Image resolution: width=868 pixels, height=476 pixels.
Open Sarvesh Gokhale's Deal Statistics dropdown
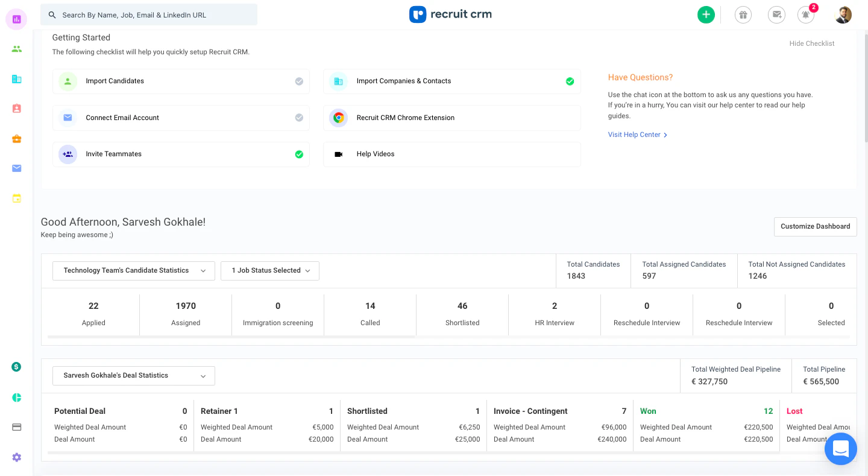click(133, 375)
